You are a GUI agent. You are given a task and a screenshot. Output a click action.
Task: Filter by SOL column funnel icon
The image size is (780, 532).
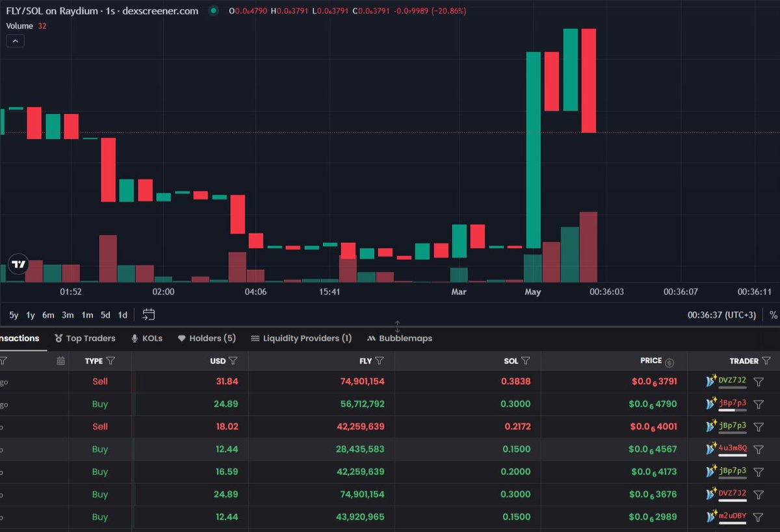[526, 361]
